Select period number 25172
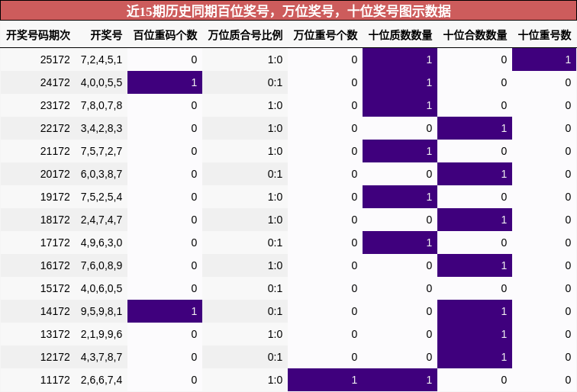 pyautogui.click(x=55, y=59)
